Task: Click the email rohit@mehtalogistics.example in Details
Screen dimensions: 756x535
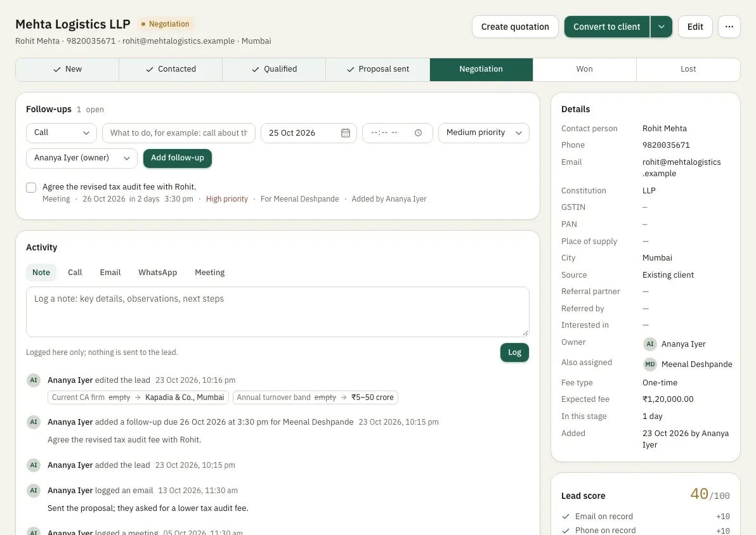Action: 681,168
